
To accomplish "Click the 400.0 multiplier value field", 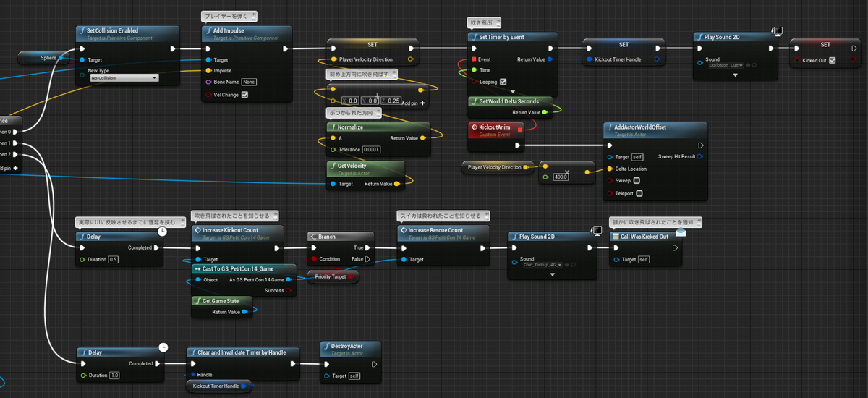I will [x=561, y=177].
